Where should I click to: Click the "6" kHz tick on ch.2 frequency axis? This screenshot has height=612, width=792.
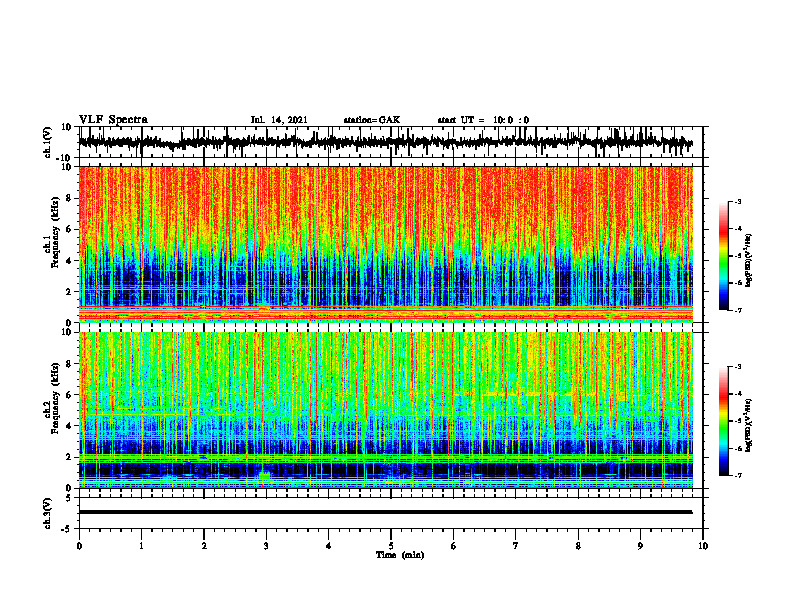[69, 395]
